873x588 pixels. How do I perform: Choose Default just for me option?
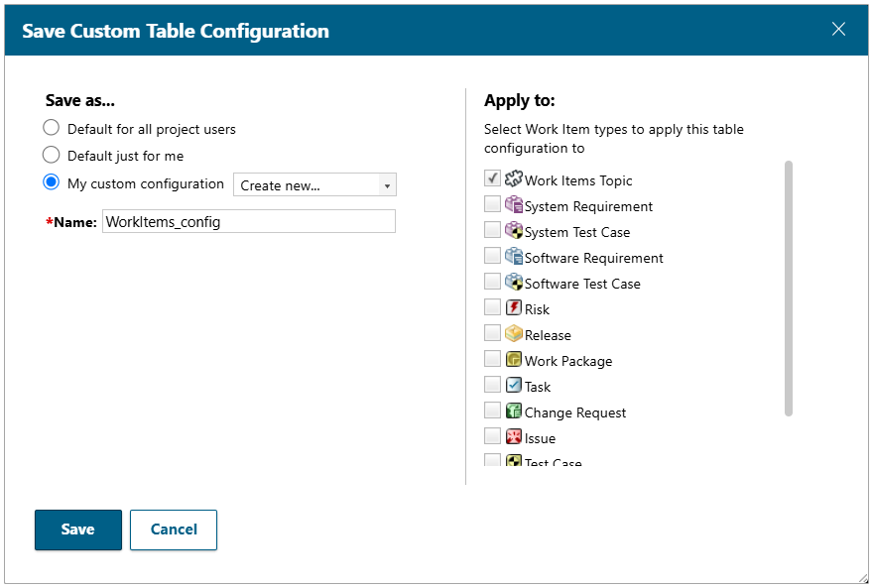52,156
